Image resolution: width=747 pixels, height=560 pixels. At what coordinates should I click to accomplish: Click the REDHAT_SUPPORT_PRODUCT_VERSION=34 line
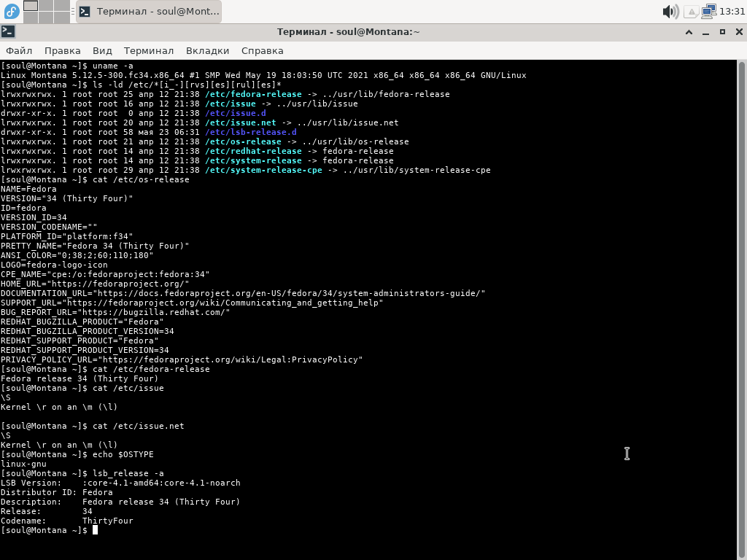coord(85,350)
